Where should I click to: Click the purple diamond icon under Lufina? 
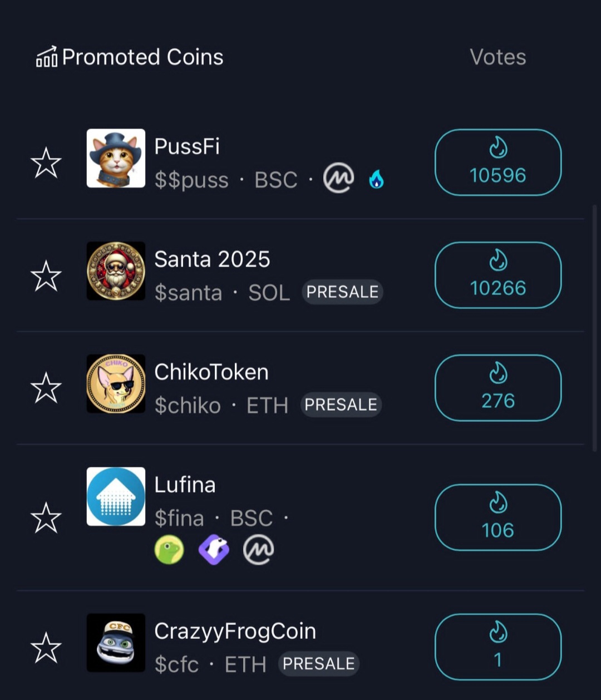coord(214,550)
